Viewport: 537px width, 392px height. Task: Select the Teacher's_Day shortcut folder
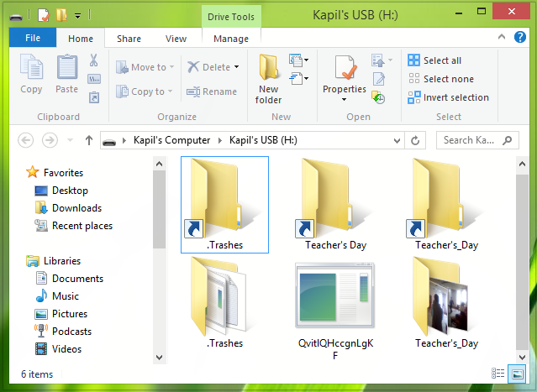click(446, 205)
